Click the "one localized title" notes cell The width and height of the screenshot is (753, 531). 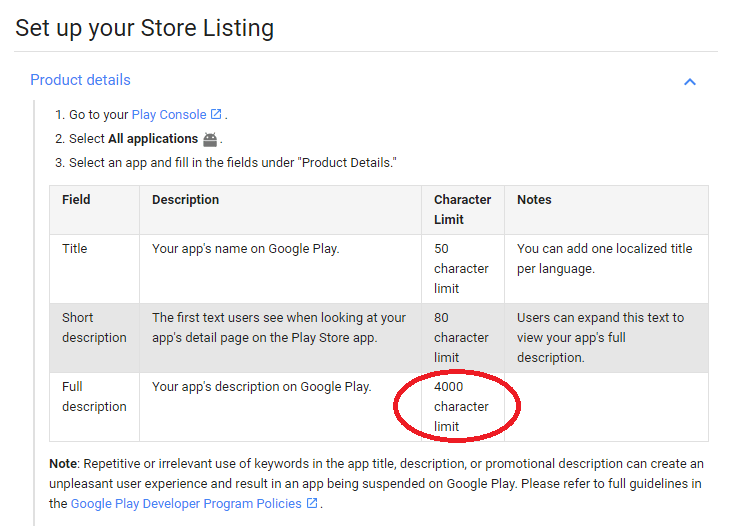click(604, 258)
